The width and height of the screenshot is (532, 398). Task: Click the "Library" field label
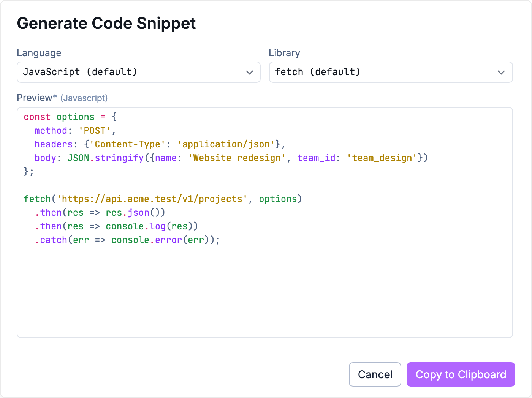click(x=285, y=53)
